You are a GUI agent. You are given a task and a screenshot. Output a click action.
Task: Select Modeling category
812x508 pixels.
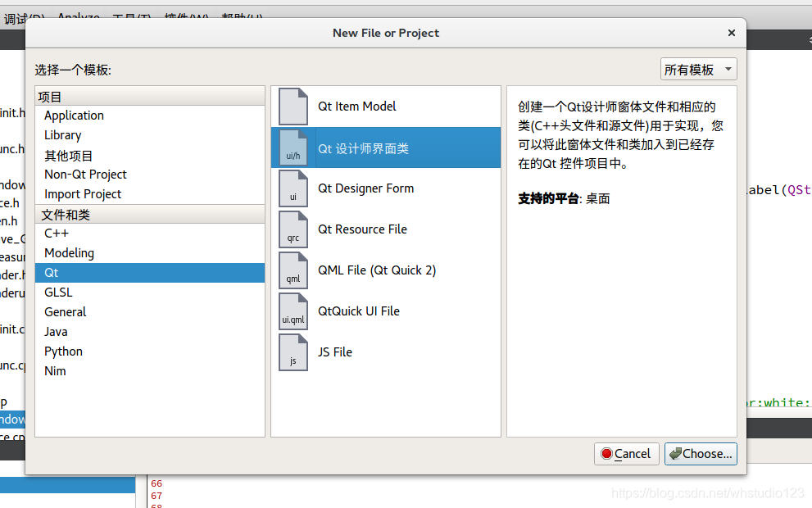(x=150, y=253)
